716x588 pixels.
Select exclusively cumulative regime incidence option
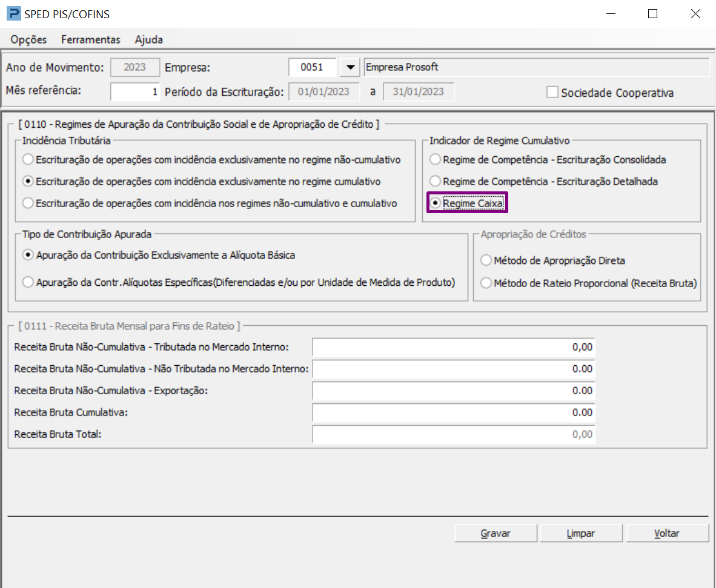click(x=28, y=182)
